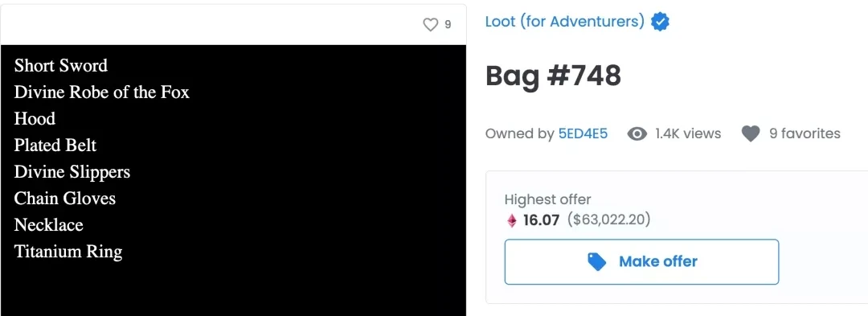Click the solid heart favorites icon
Image resolution: width=868 pixels, height=316 pixels.
751,134
